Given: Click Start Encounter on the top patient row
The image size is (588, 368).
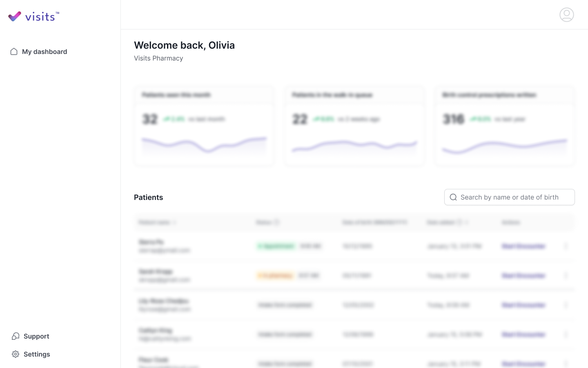Looking at the screenshot, I should (x=523, y=246).
